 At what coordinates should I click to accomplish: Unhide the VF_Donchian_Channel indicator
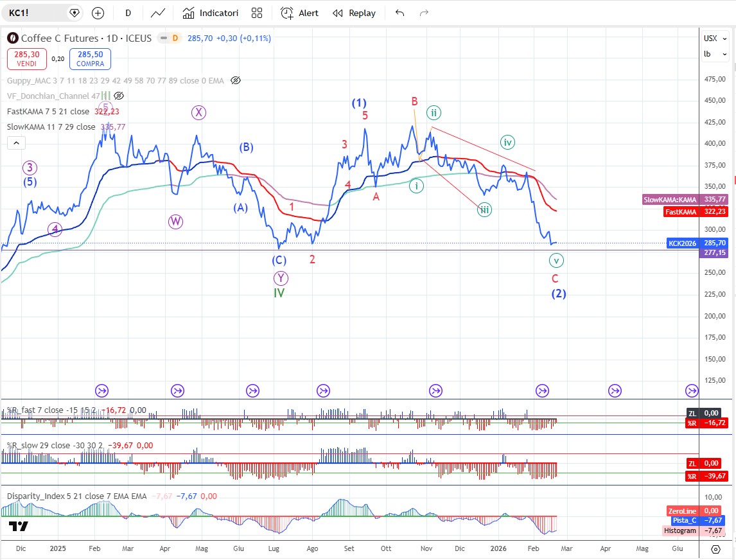click(119, 96)
